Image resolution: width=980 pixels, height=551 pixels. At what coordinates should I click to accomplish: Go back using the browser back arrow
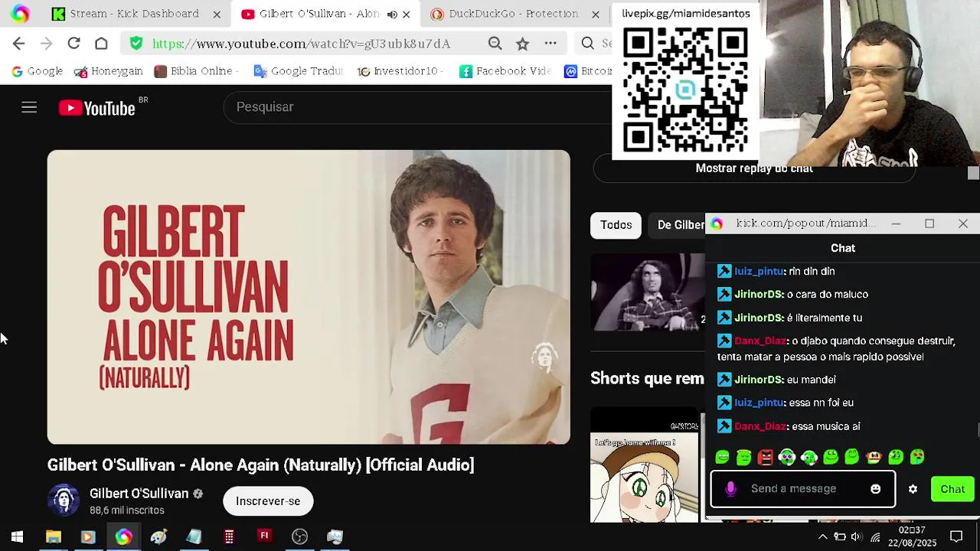(19, 44)
